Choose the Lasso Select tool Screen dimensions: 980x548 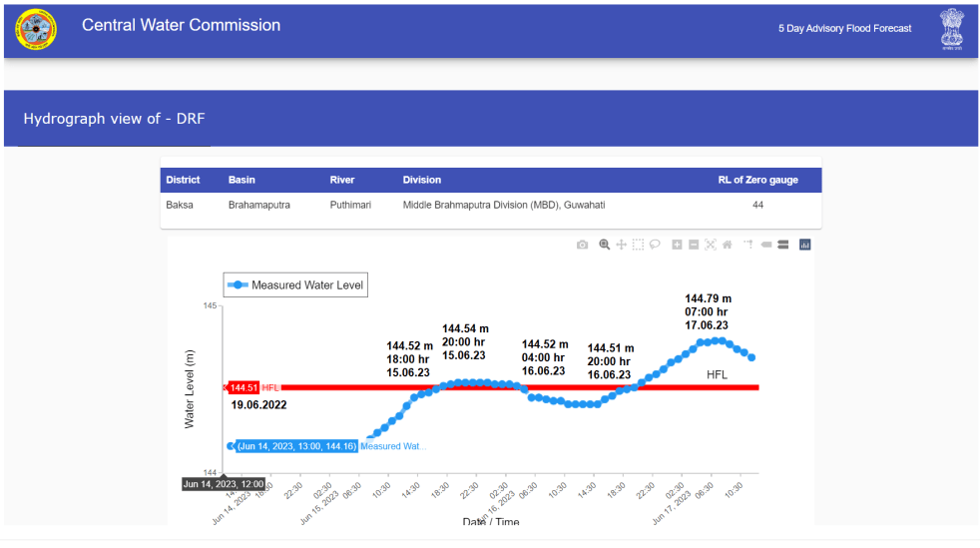(x=655, y=245)
